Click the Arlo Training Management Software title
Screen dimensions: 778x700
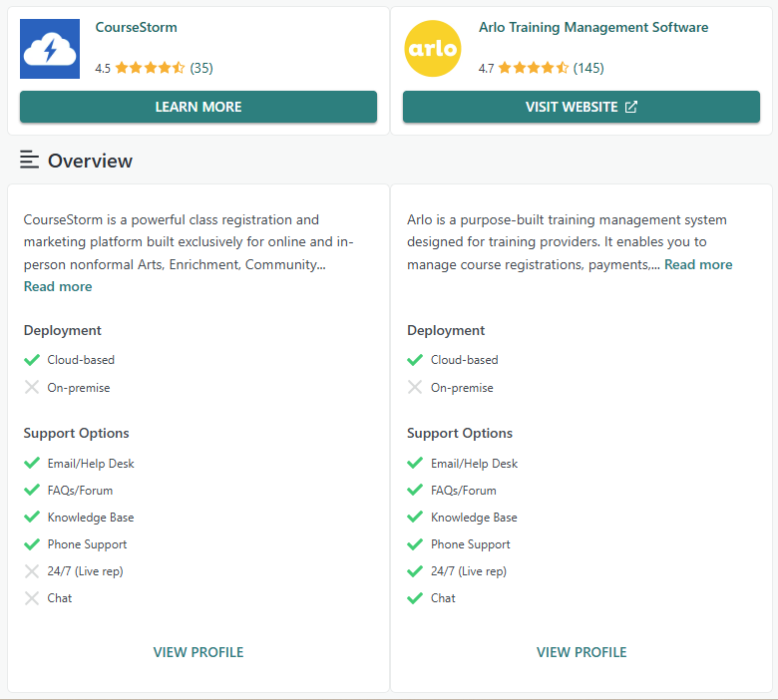(593, 28)
